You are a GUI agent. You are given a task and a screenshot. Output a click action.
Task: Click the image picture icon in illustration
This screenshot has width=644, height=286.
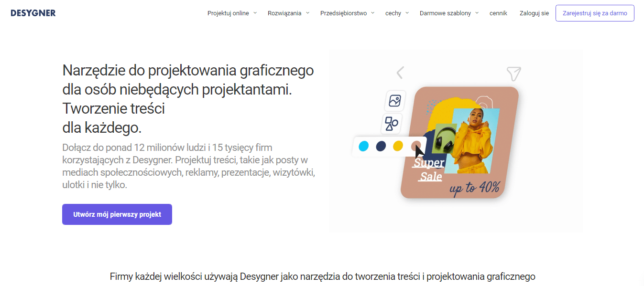[x=394, y=101]
